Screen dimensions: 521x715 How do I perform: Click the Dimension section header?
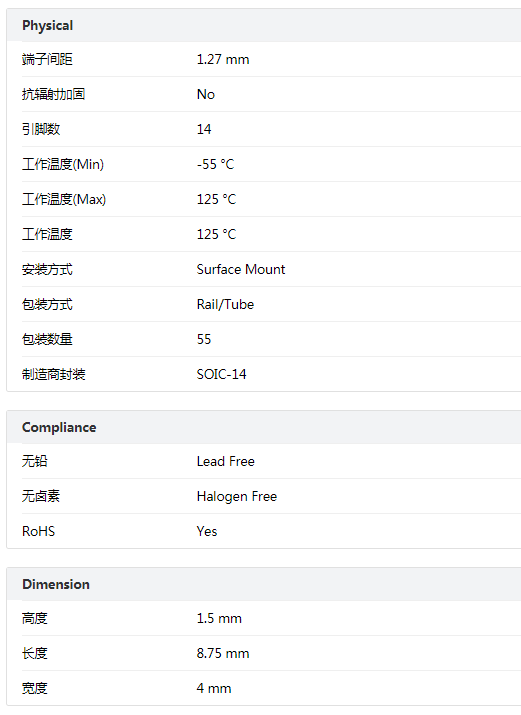click(56, 584)
